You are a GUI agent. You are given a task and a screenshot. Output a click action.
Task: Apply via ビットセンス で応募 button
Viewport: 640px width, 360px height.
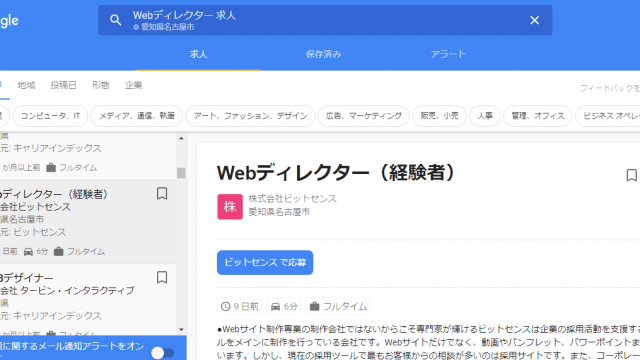265,262
